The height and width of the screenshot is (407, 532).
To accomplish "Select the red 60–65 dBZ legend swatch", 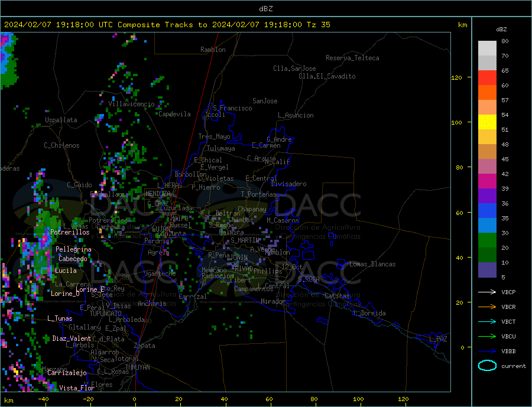I will 487,77.
